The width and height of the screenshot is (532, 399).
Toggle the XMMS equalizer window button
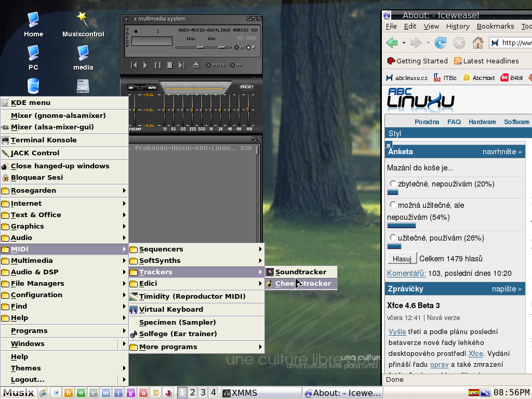(239, 47)
